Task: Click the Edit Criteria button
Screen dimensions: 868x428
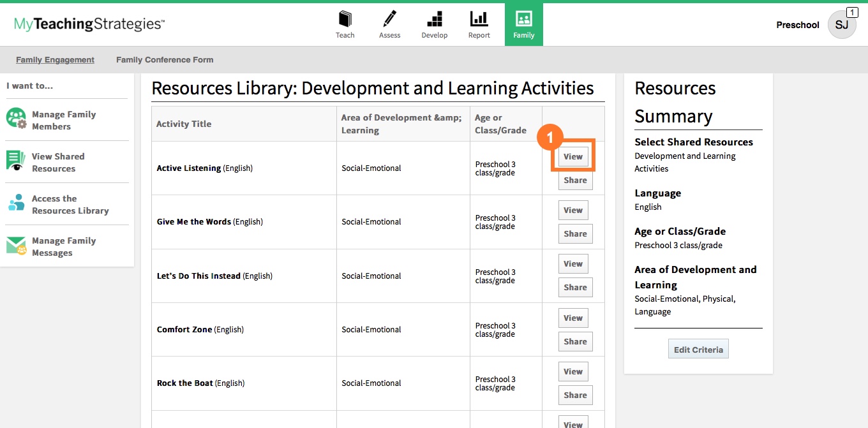Action: pyautogui.click(x=698, y=350)
